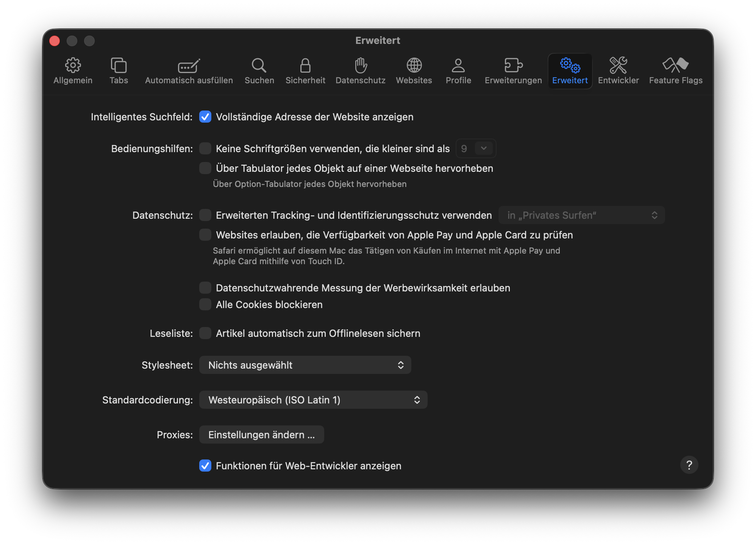Click the help question mark button
Image resolution: width=756 pixels, height=545 pixels.
(x=689, y=465)
